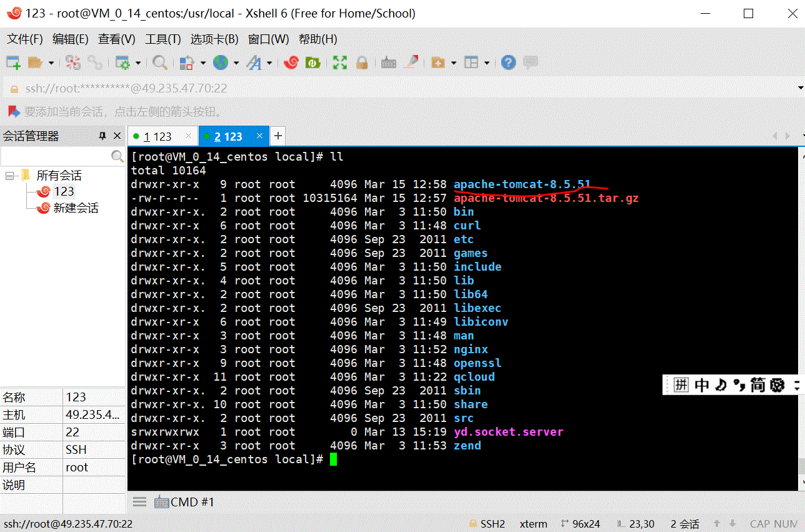Click the 端口 value 22
Image resolution: width=805 pixels, height=532 pixels.
click(x=94, y=432)
